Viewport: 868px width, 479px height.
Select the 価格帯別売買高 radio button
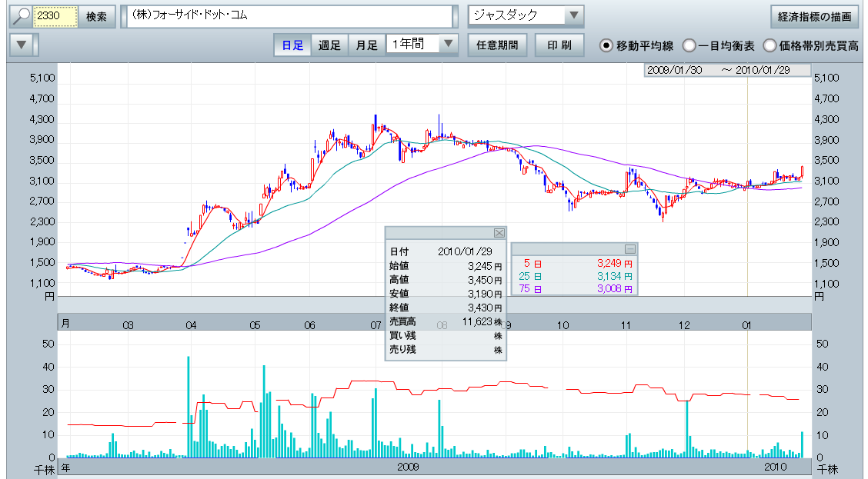point(770,45)
